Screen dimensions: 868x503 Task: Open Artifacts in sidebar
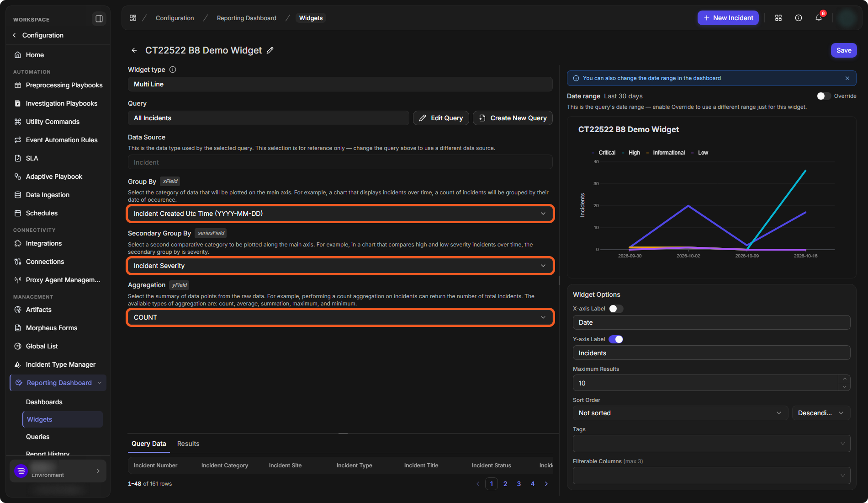point(58,310)
